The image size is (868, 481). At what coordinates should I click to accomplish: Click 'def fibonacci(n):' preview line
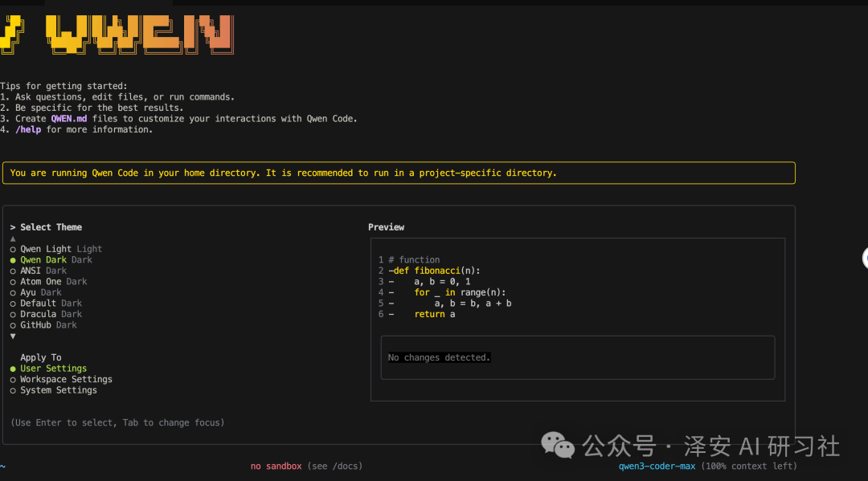[x=435, y=271]
